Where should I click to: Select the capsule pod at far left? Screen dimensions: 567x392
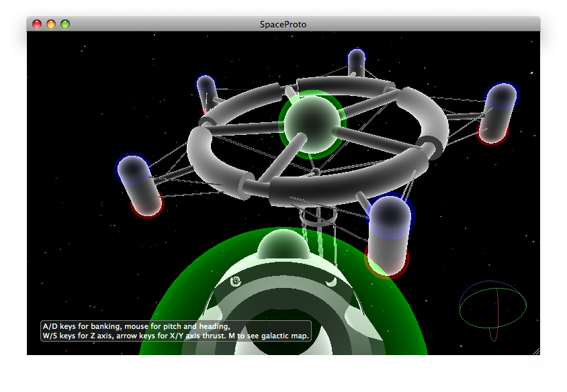140,185
